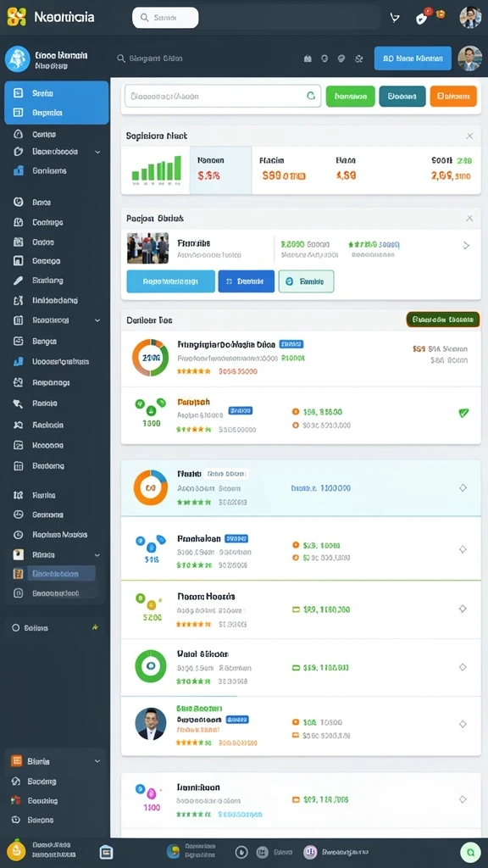Select the statistics tab showing value 2,09

451,170
